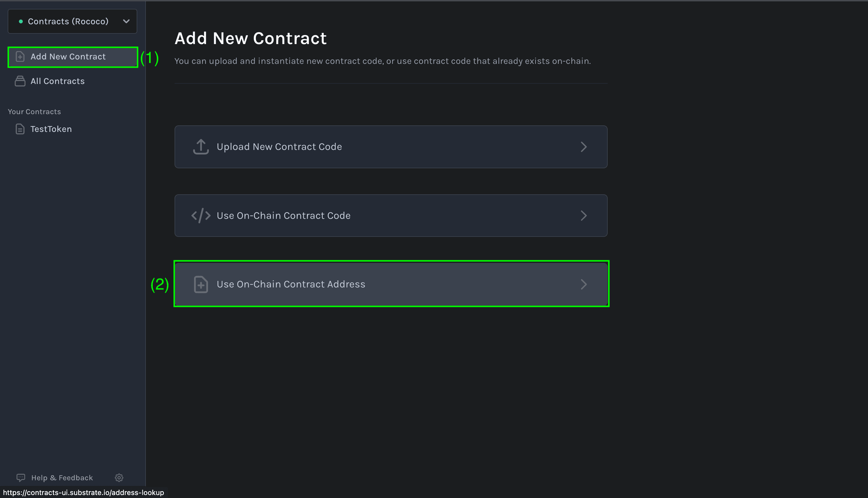Click the code brackets icon beside Use On-Chain Contract Code
This screenshot has height=498, width=868.
pyautogui.click(x=201, y=216)
